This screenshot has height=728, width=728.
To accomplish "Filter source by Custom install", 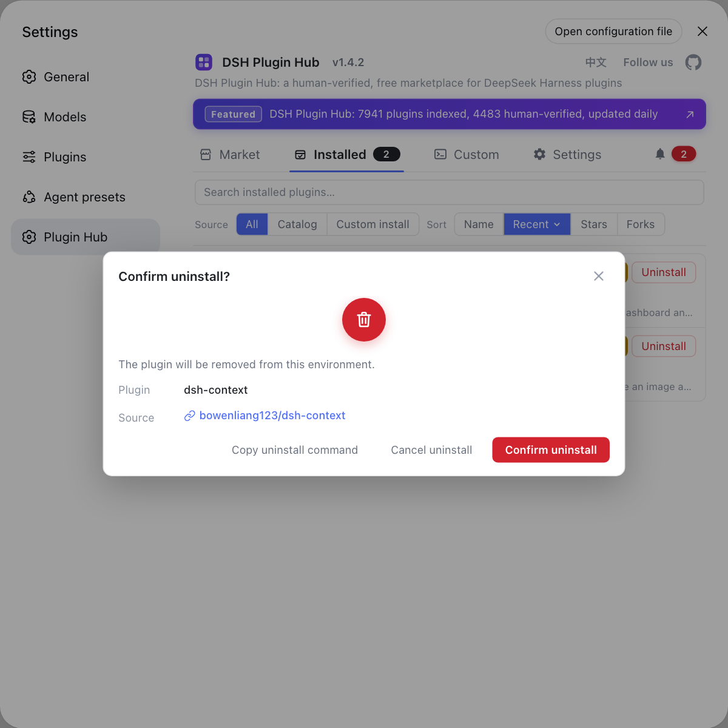I will pos(372,224).
